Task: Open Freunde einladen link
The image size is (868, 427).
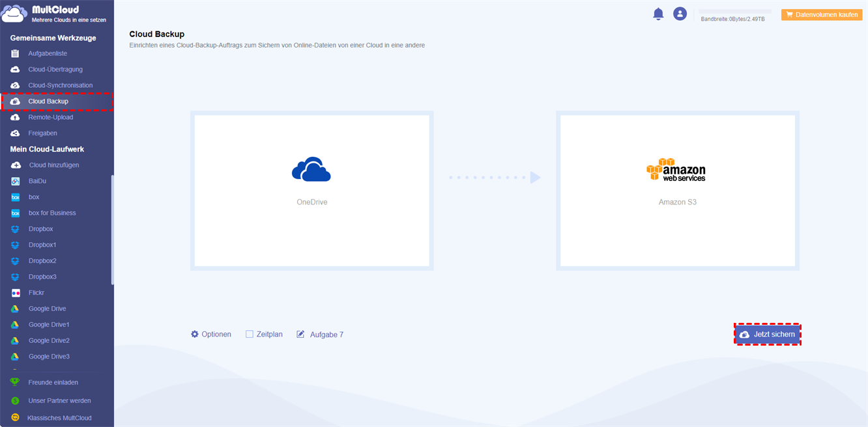Action: 53,382
